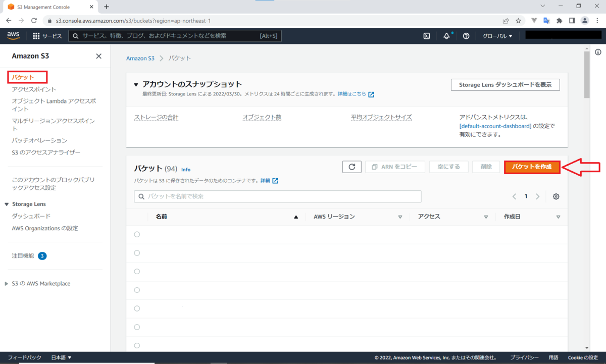Click the AWS services search box
The height and width of the screenshot is (364, 606).
pos(175,36)
